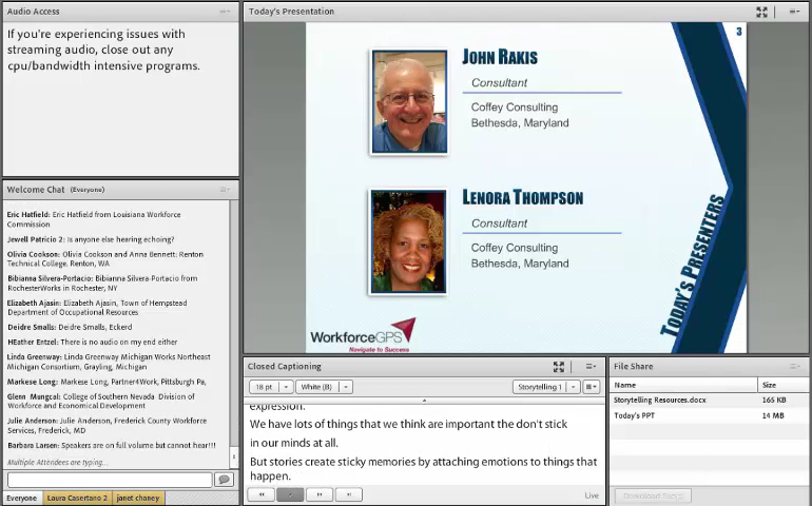
Task: Switch to the Everyone chat tab
Action: pyautogui.click(x=22, y=498)
